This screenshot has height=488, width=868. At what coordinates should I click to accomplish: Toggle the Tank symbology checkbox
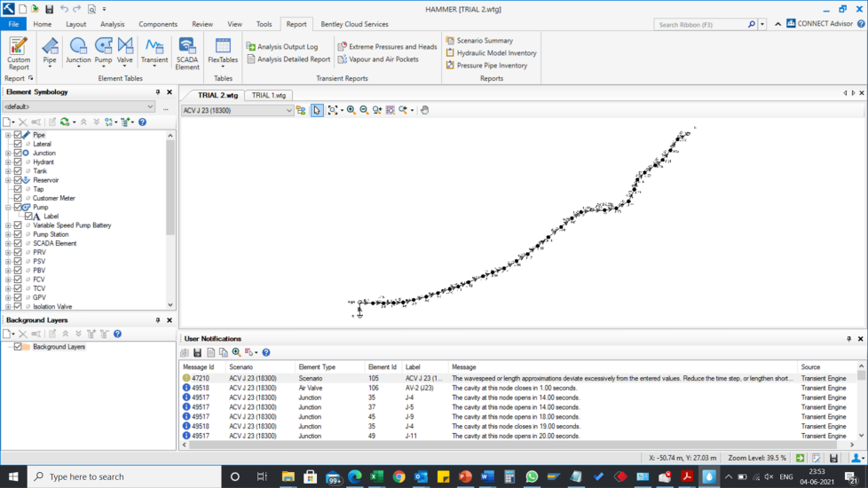pos(18,171)
